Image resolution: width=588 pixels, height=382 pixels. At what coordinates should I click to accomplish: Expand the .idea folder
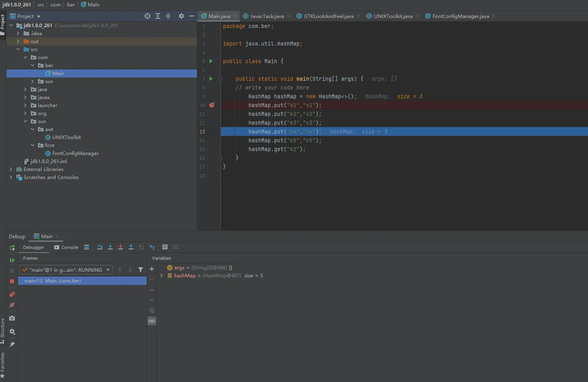(x=18, y=34)
